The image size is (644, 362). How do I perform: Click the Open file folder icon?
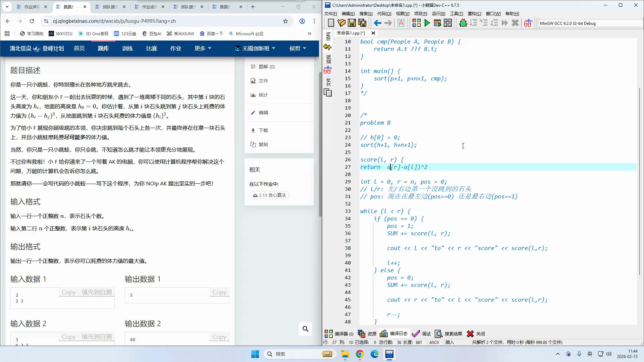click(341, 23)
